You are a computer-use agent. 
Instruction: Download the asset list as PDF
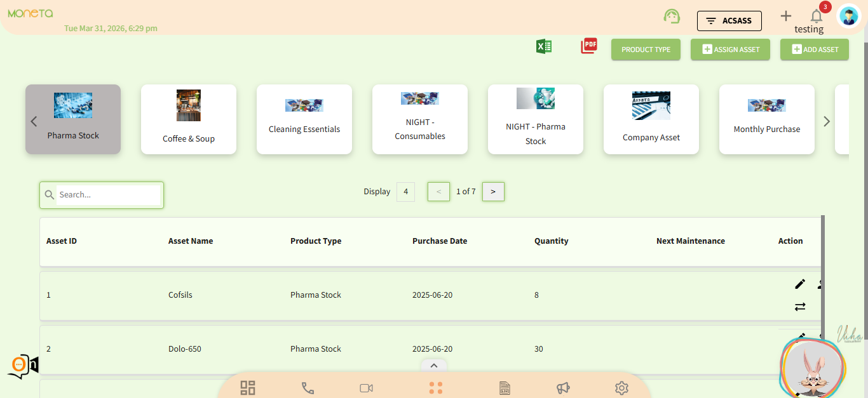(x=589, y=46)
